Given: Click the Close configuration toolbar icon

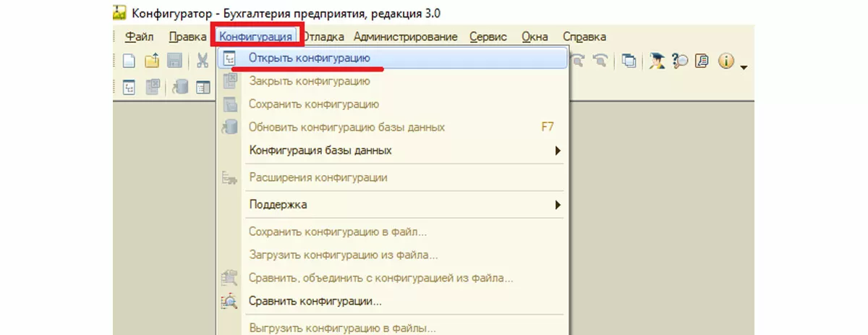Looking at the screenshot, I should [x=153, y=87].
